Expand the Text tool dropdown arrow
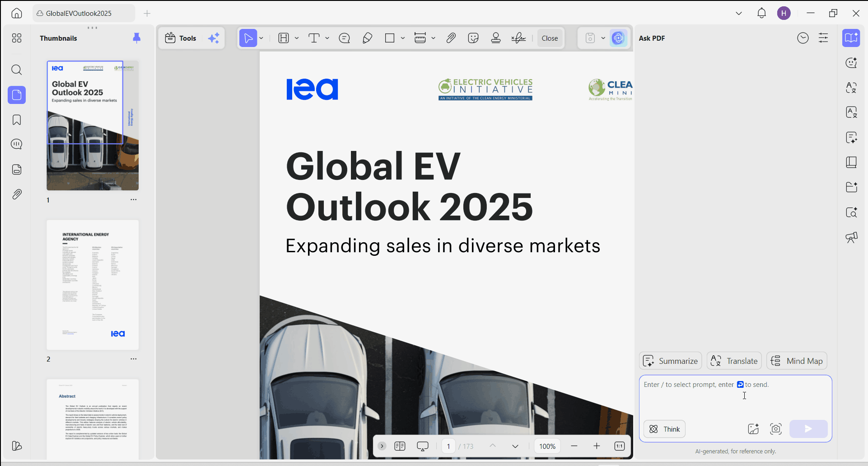Screen dimensions: 868x466 pos(327,38)
